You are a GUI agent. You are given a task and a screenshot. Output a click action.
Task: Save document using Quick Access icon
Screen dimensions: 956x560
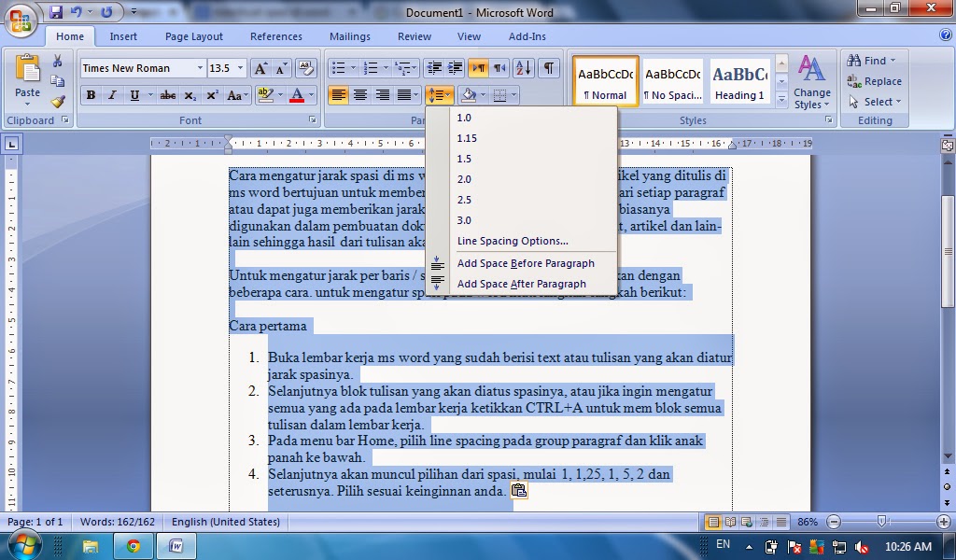tap(55, 11)
